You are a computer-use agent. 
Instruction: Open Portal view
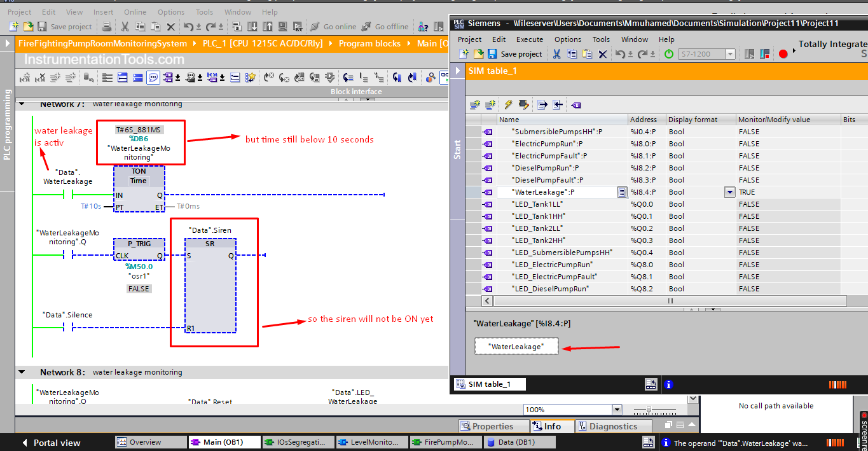point(51,443)
